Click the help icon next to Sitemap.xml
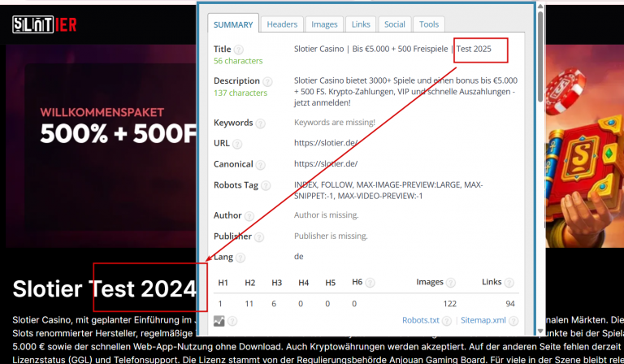The width and height of the screenshot is (624, 364). 513,321
